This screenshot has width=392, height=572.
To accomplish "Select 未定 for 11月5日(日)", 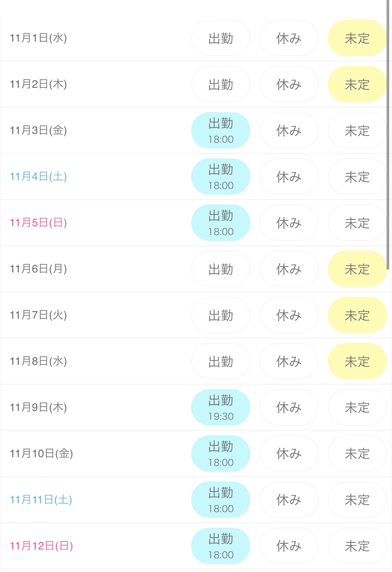I will click(357, 223).
